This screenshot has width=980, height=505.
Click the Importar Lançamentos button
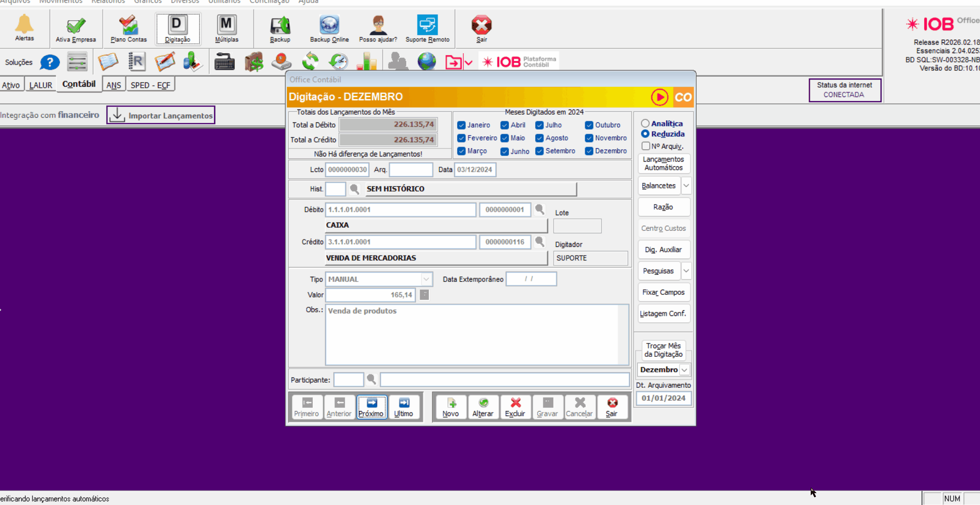161,115
